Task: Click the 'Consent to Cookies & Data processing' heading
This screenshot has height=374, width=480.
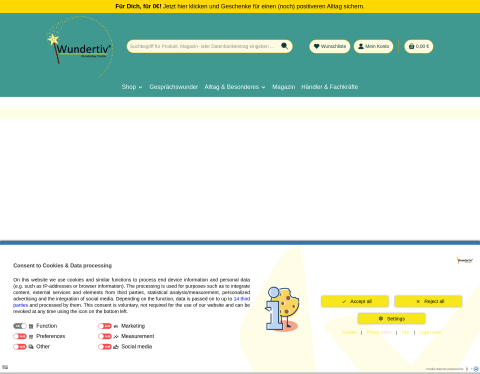Action: 62,266
